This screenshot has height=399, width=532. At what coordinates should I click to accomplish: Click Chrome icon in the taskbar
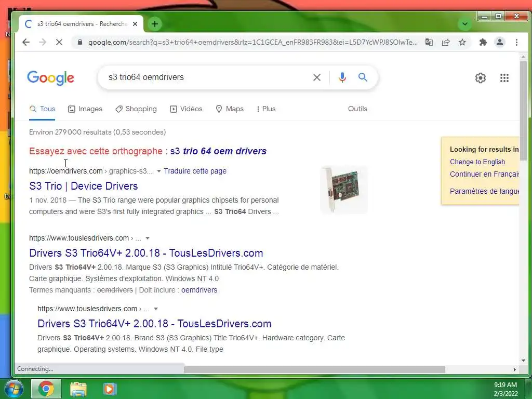coord(46,389)
